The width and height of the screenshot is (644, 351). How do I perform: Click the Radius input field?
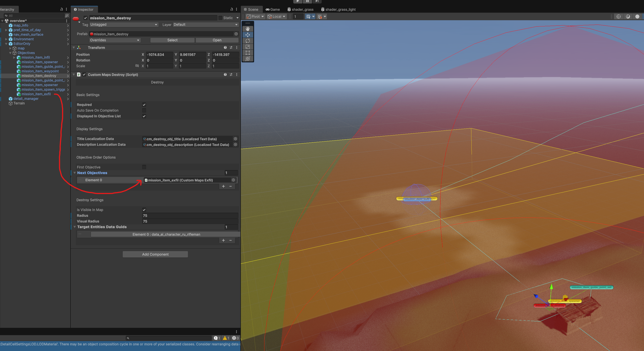click(x=190, y=216)
